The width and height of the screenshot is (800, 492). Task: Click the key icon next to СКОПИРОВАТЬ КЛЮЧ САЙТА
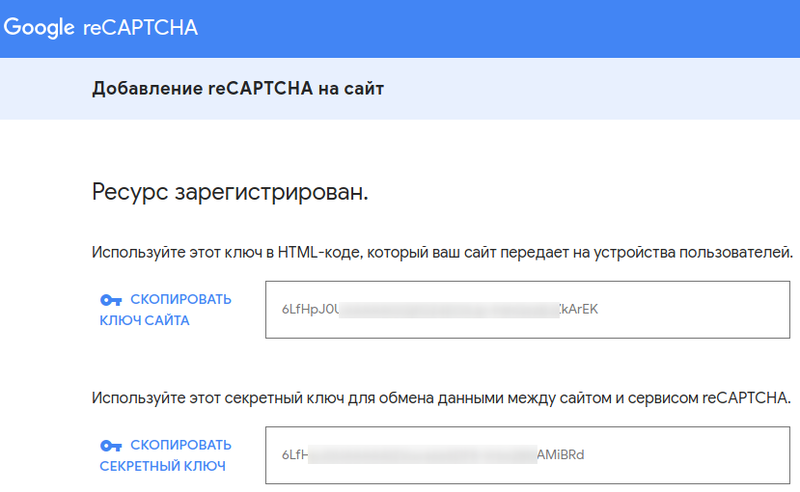pos(111,300)
